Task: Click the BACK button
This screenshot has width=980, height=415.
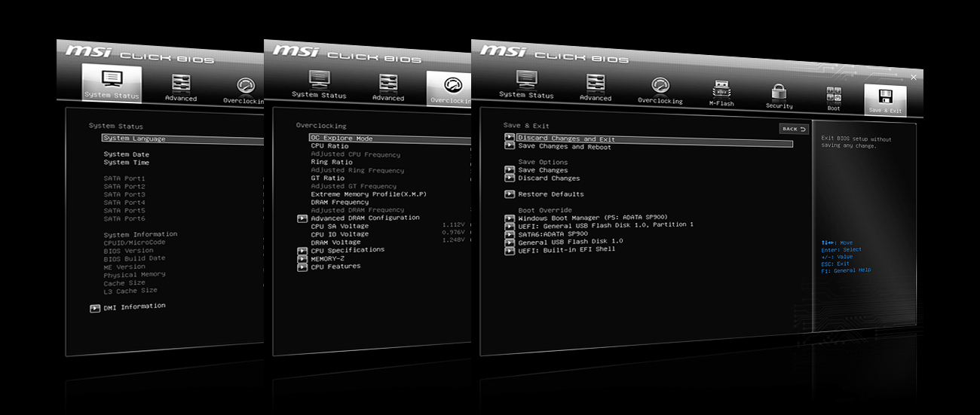Action: pyautogui.click(x=794, y=129)
